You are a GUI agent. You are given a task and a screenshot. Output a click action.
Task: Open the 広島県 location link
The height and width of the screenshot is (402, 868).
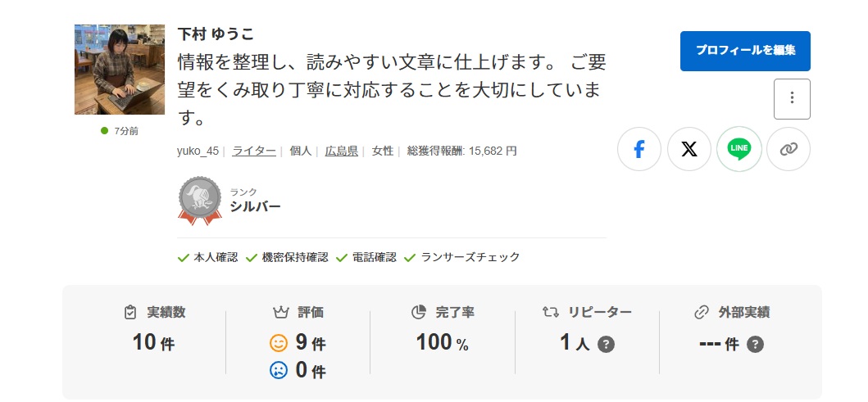click(x=342, y=151)
